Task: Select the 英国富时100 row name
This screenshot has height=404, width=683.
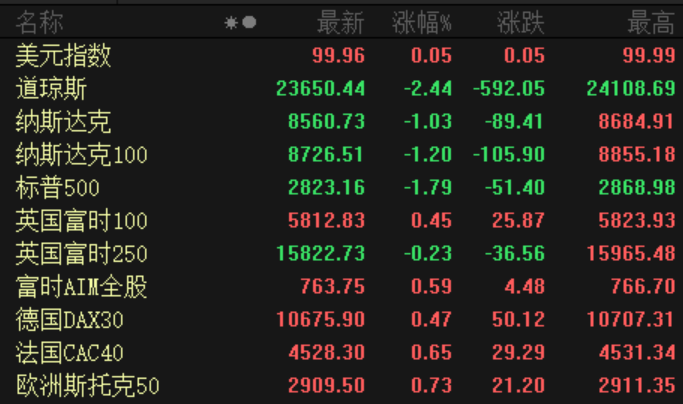Action: click(x=81, y=221)
